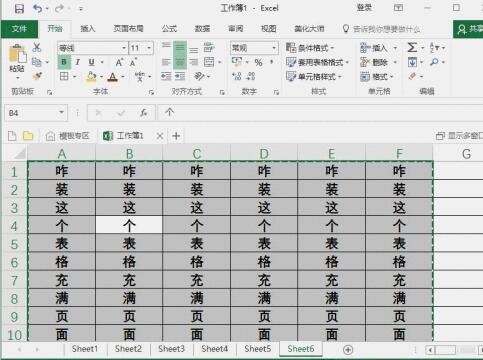Activate the Format Painter brush
This screenshot has height=360, width=483.
(37, 76)
